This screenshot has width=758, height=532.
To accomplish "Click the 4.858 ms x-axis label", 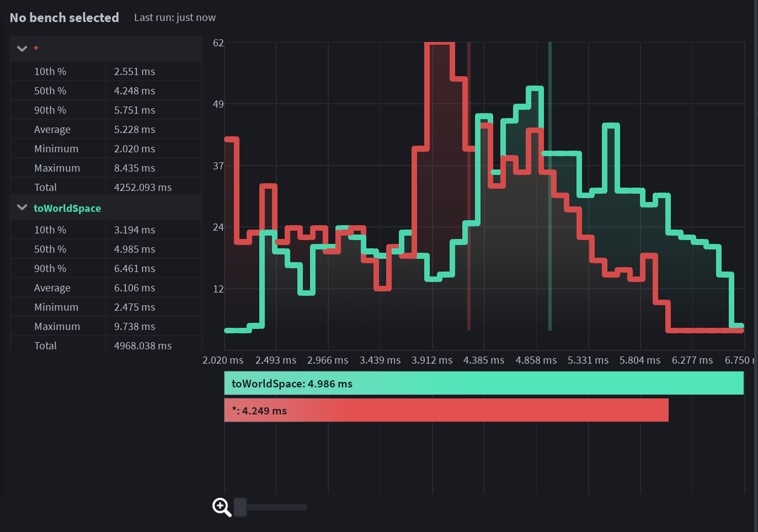I will [x=536, y=360].
